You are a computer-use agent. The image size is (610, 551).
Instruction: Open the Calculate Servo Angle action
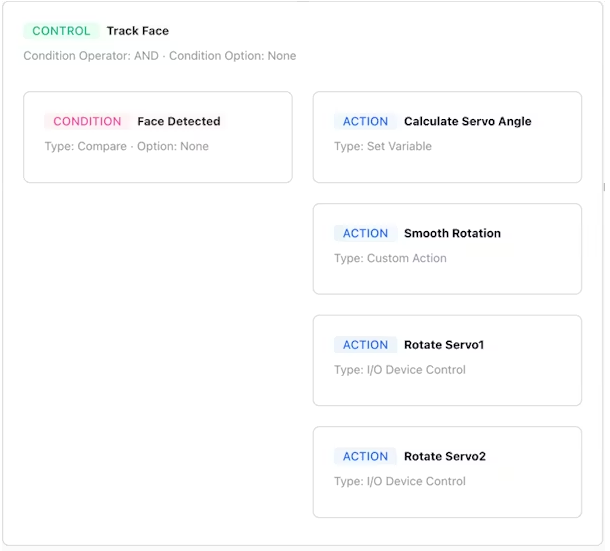click(x=467, y=121)
